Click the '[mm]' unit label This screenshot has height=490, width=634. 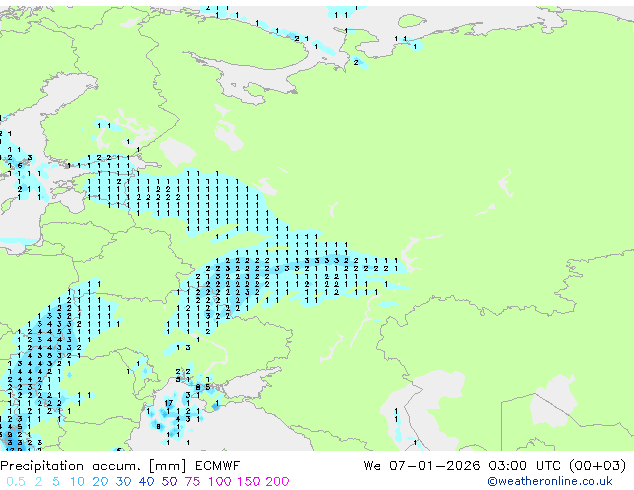pyautogui.click(x=167, y=466)
